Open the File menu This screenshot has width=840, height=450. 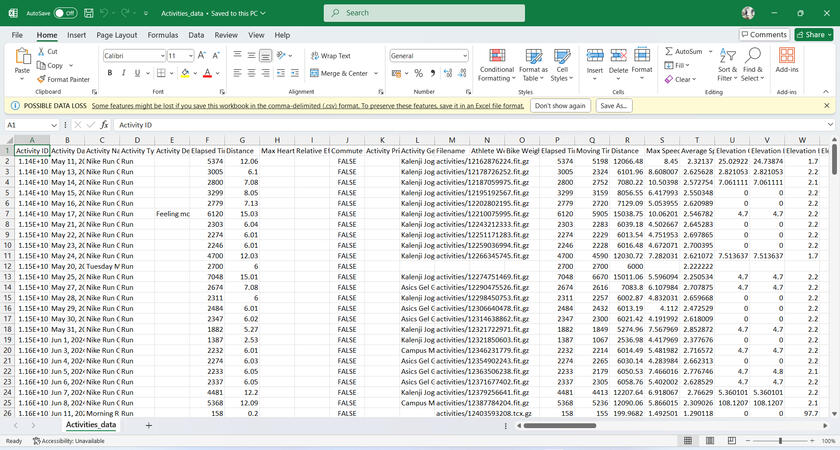[x=17, y=34]
